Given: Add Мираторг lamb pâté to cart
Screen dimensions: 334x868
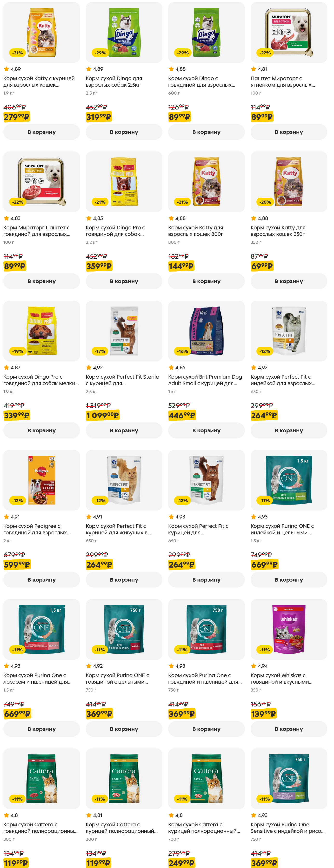Looking at the screenshot, I should (x=288, y=132).
